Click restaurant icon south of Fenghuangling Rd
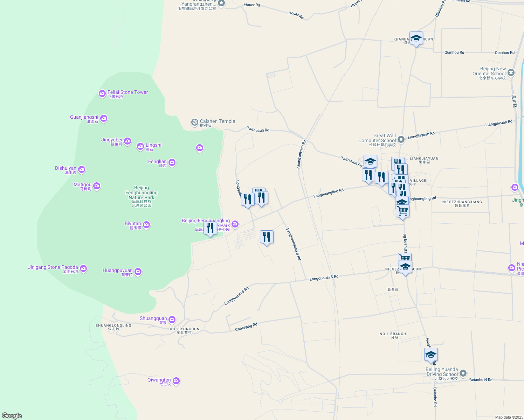524x420 pixels. click(267, 237)
